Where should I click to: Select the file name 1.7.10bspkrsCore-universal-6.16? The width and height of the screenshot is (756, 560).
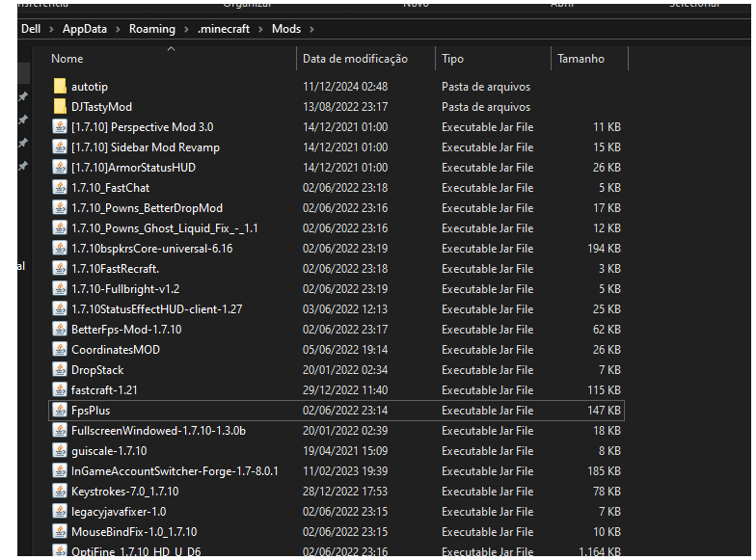tap(152, 249)
